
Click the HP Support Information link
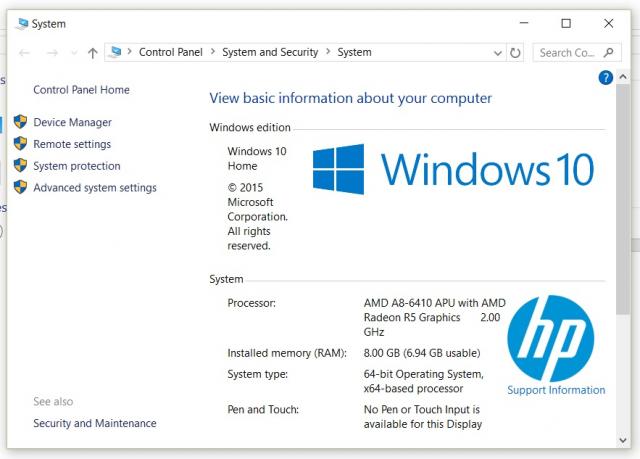[555, 390]
